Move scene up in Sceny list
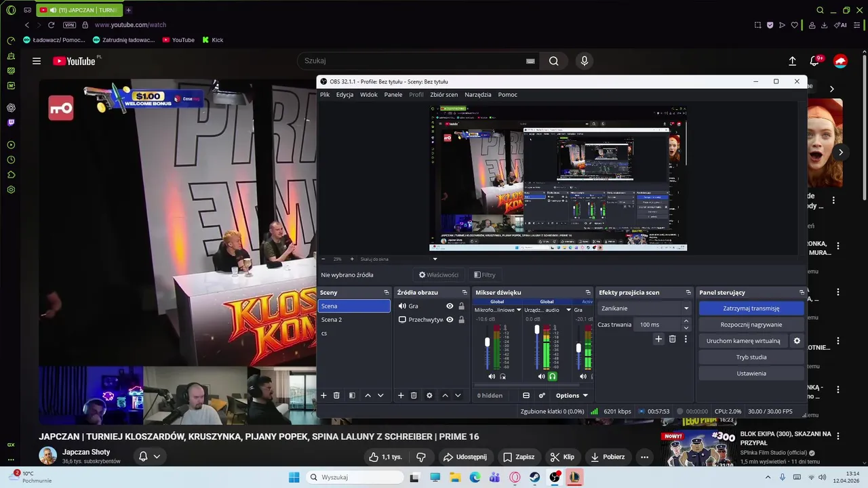868x488 pixels. pyautogui.click(x=368, y=395)
